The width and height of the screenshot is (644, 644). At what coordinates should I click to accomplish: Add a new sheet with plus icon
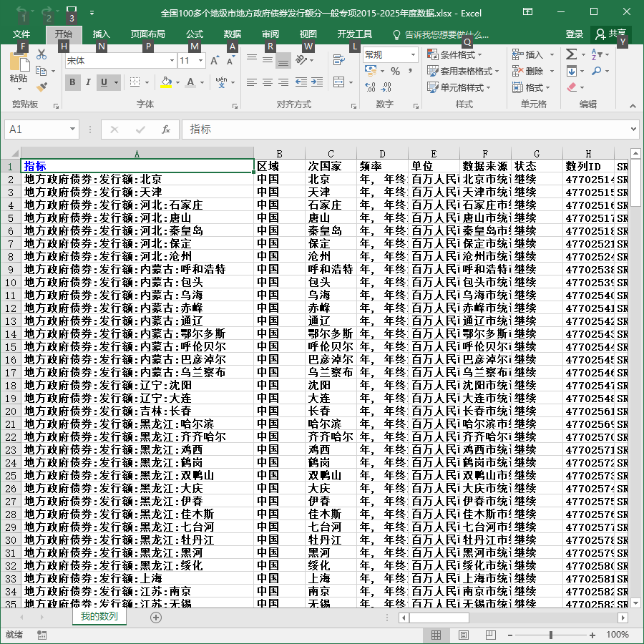[156, 617]
